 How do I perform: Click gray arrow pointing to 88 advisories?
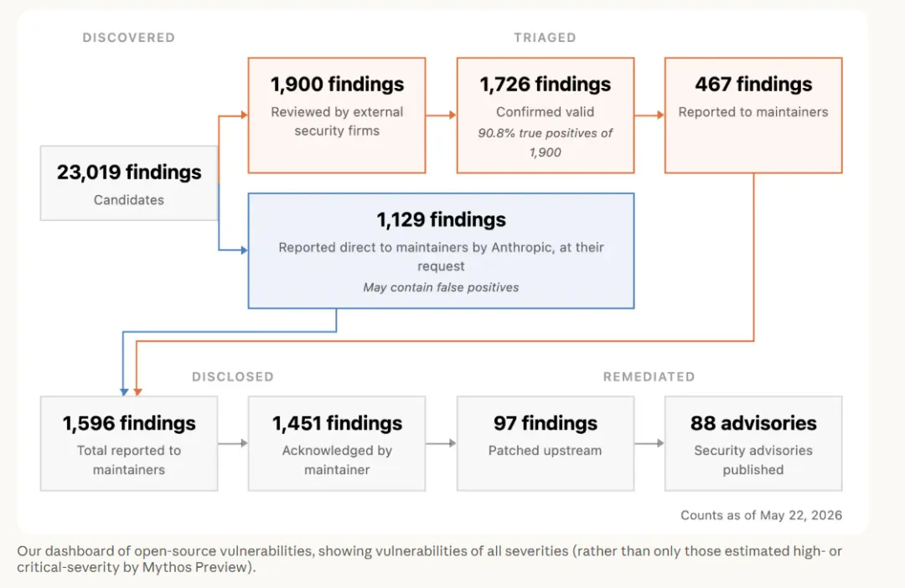click(x=649, y=443)
